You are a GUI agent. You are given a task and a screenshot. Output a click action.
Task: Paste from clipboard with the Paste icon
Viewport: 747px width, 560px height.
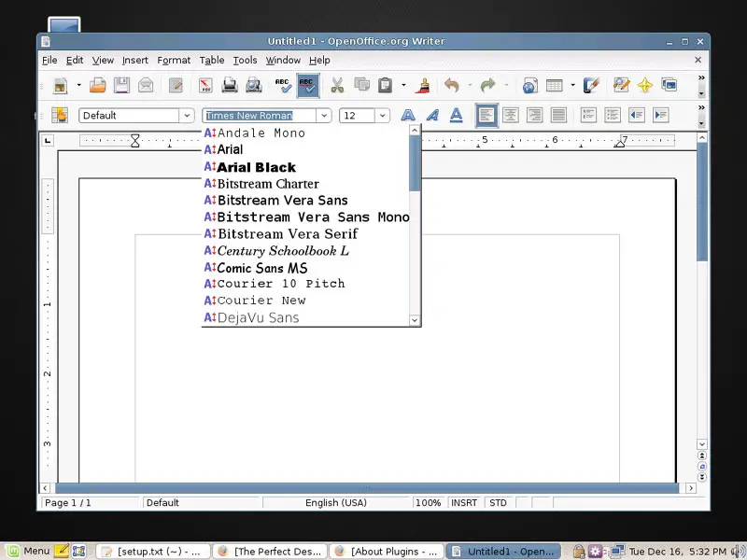(x=386, y=86)
